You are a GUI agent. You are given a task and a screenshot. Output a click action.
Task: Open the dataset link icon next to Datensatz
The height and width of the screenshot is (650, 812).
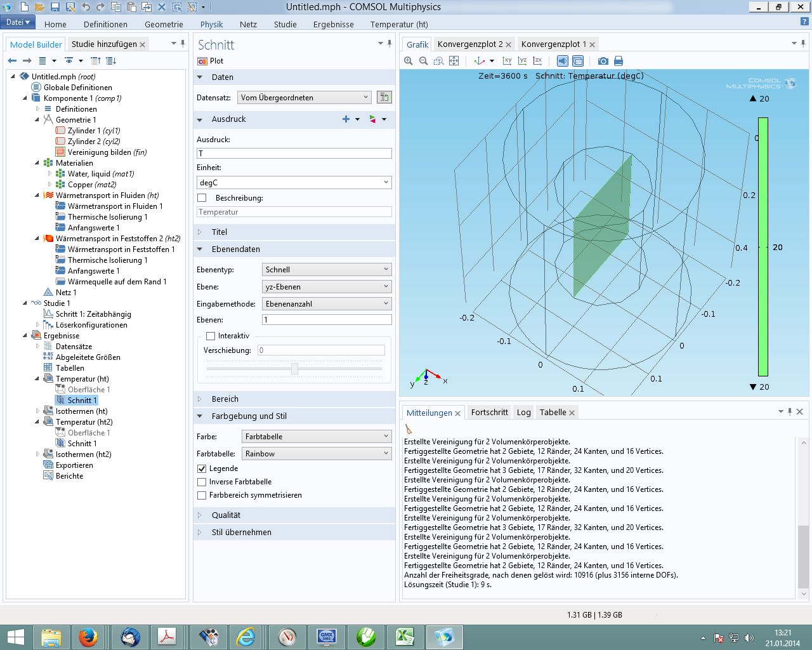click(x=384, y=97)
